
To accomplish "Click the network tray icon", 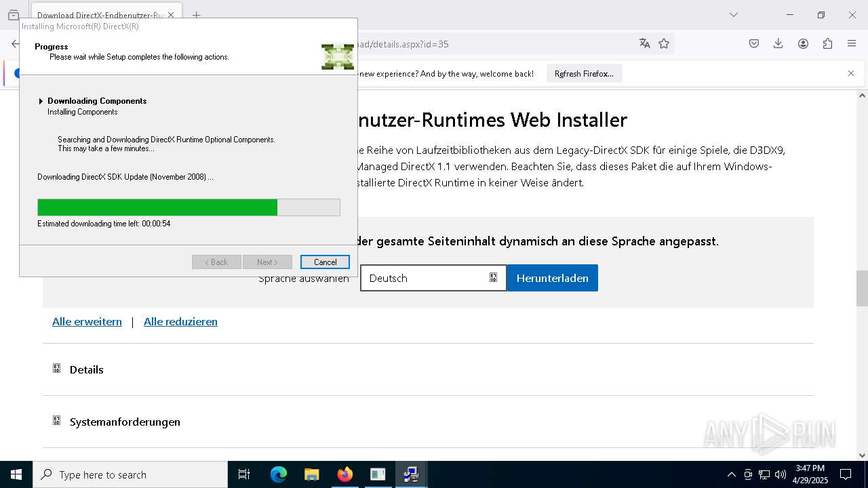I will tap(764, 474).
